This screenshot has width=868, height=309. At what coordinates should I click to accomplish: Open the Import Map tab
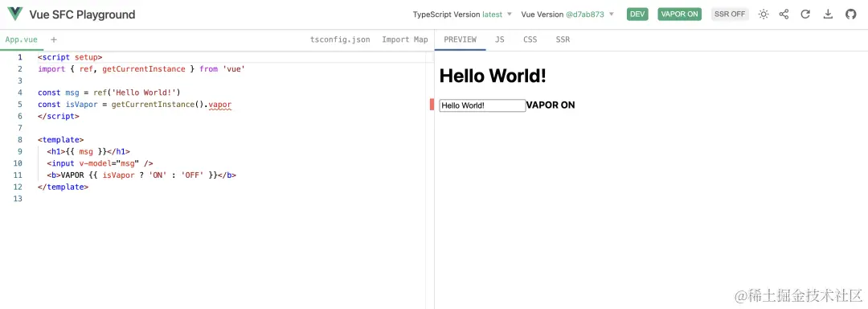pos(404,39)
